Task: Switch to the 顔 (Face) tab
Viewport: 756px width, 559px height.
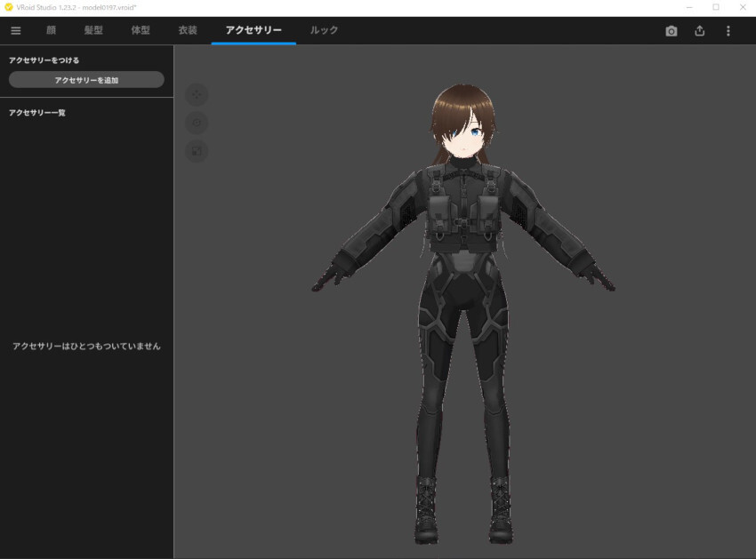Action: (x=51, y=30)
